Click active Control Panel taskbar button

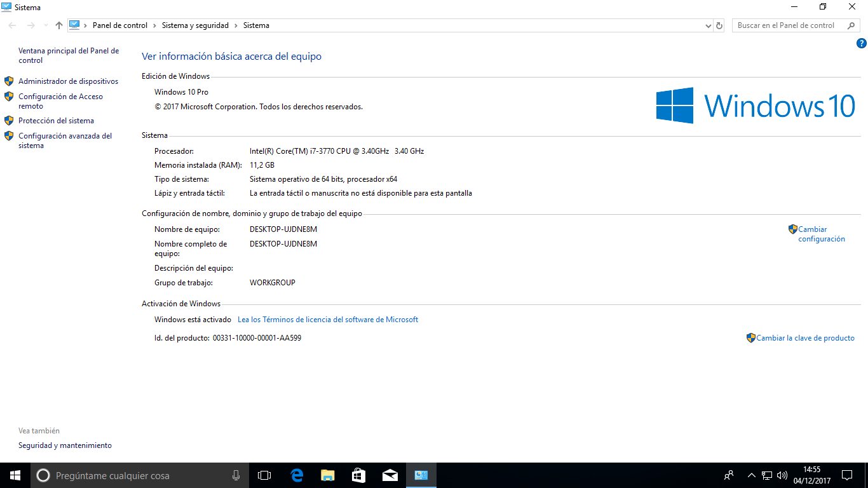(x=421, y=475)
